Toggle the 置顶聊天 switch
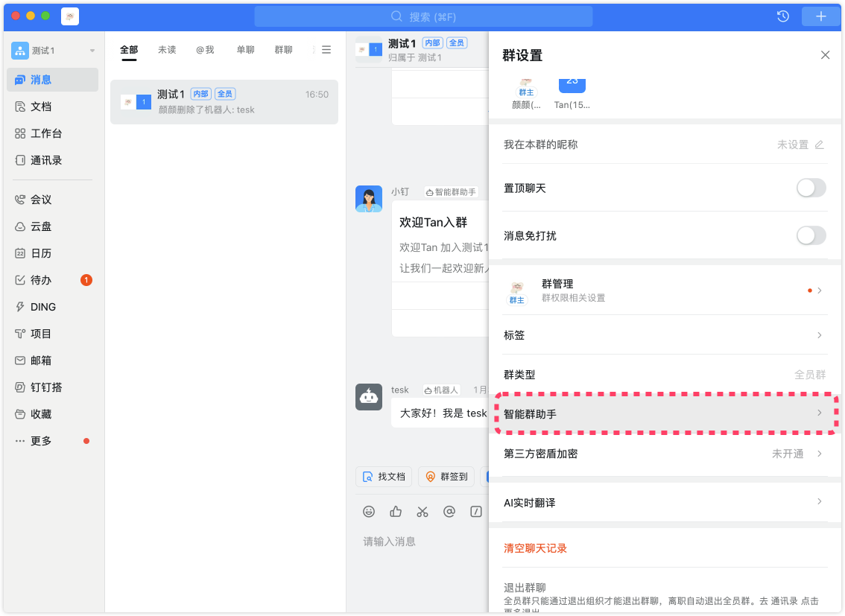This screenshot has height=616, width=845. (811, 188)
